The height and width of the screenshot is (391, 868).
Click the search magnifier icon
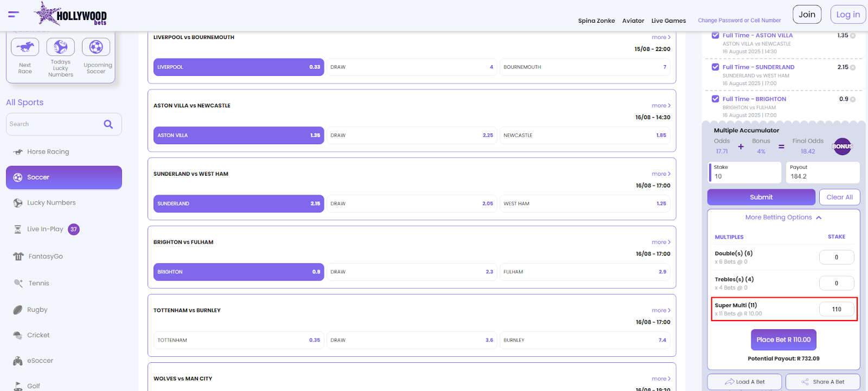tap(108, 124)
